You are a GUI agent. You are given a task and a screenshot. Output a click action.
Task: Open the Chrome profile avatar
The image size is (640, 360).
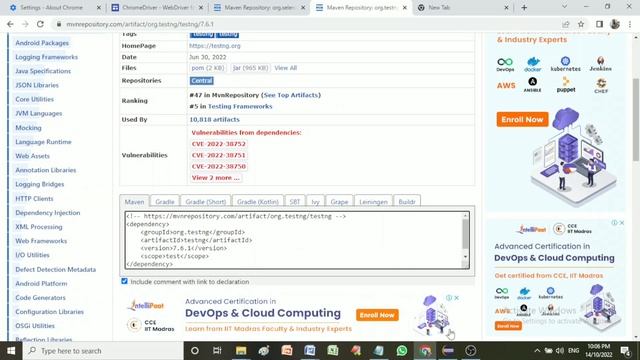click(x=615, y=24)
